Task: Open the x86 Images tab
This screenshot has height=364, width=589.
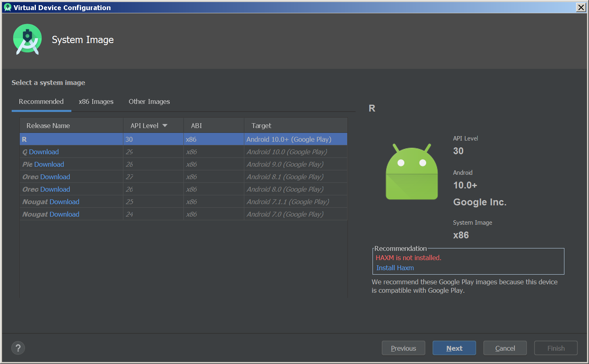Action: point(96,101)
